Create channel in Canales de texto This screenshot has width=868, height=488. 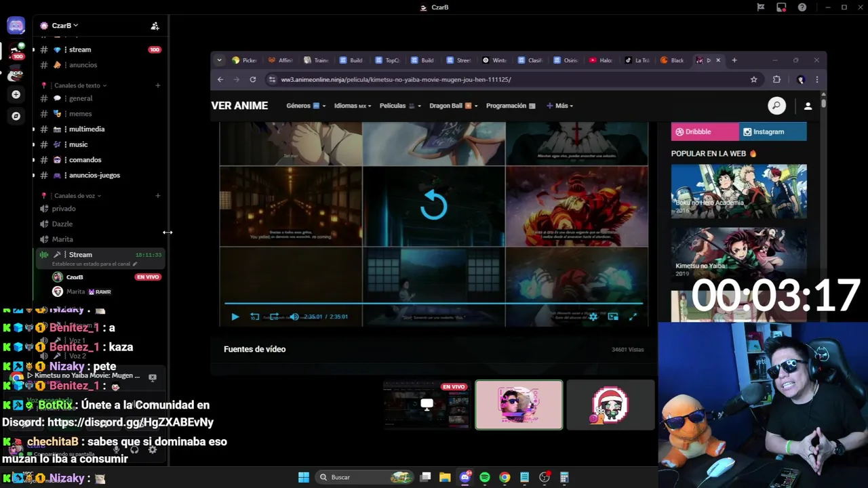tap(158, 85)
